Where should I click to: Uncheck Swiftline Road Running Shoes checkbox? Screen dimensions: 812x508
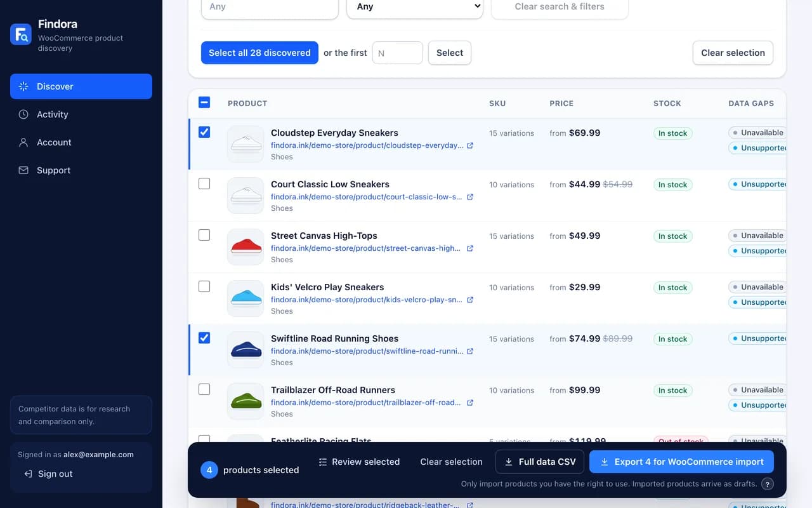[x=204, y=338]
